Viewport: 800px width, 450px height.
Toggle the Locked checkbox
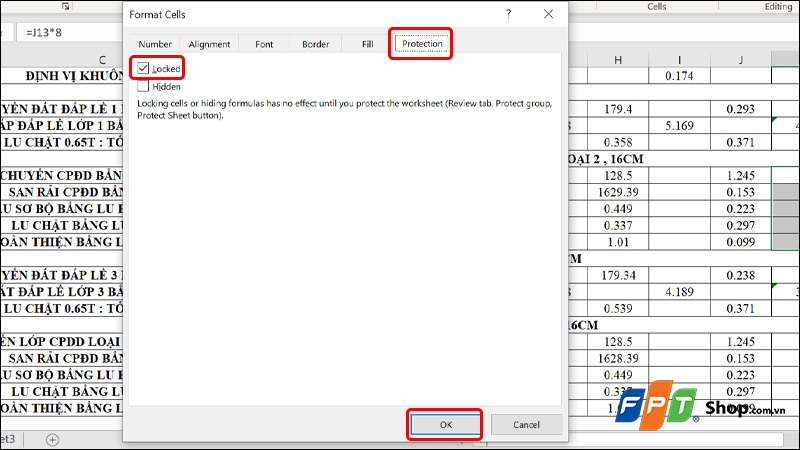point(143,68)
